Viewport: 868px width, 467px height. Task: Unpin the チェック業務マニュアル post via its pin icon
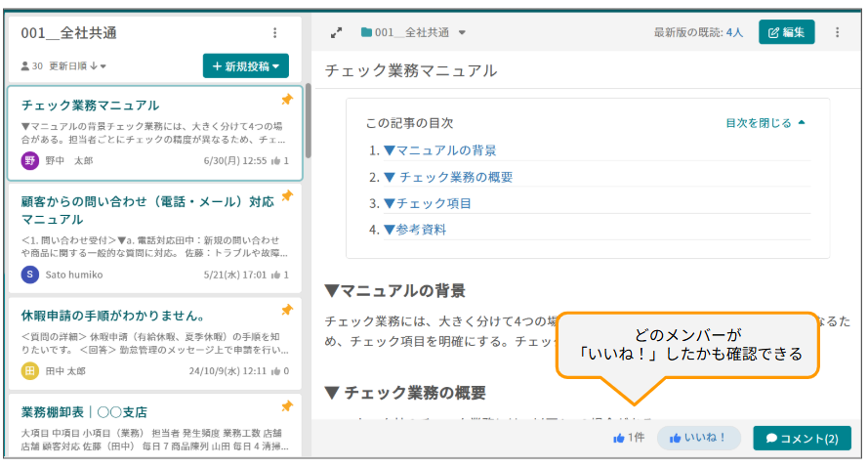point(287,100)
